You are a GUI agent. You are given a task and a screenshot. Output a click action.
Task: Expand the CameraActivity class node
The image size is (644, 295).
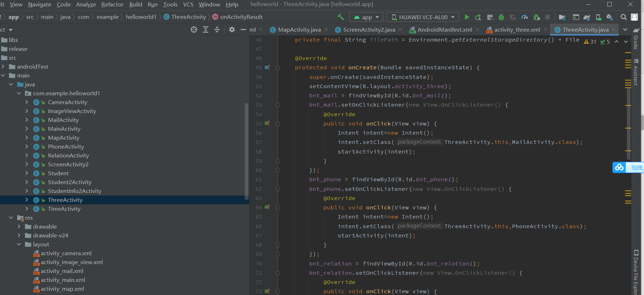[x=27, y=102]
